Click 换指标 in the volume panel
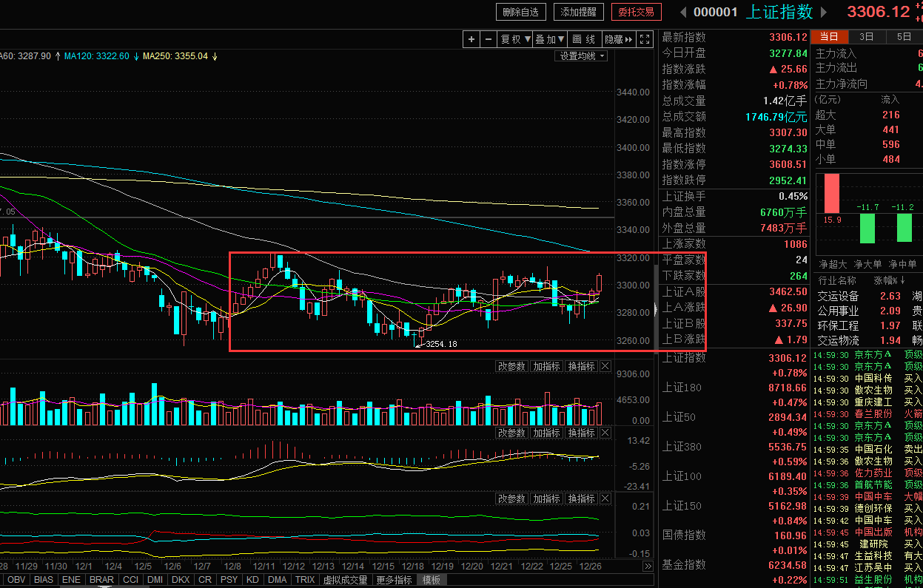Viewport: 923px width, 588px height. [x=581, y=366]
